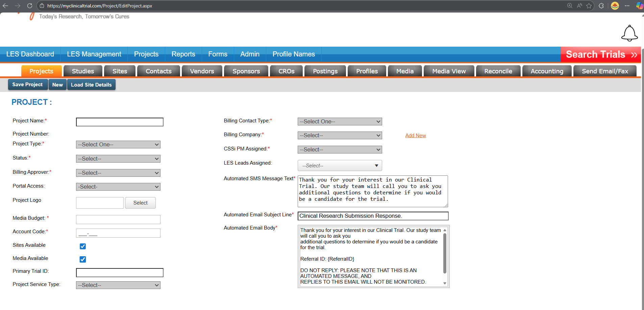Switch to the Sites tab
The height and width of the screenshot is (310, 644).
pos(120,71)
